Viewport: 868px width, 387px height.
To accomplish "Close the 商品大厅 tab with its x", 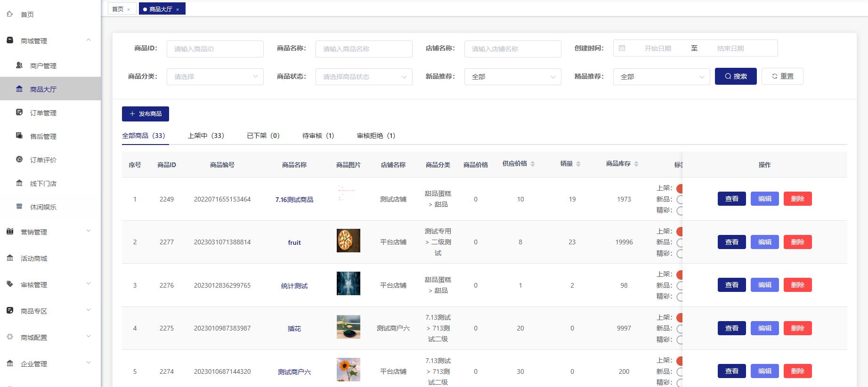I will (178, 9).
